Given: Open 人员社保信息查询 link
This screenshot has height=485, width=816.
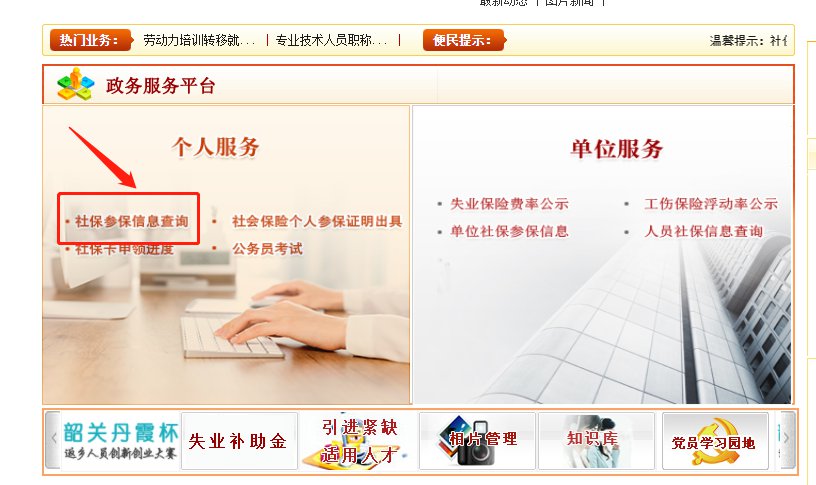Looking at the screenshot, I should coord(704,231).
